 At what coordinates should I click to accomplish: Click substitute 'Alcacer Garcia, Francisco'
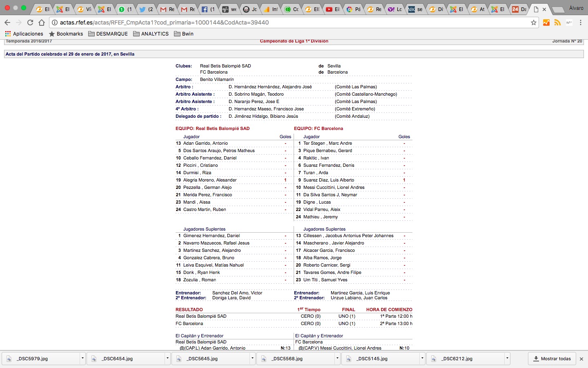[x=329, y=250]
